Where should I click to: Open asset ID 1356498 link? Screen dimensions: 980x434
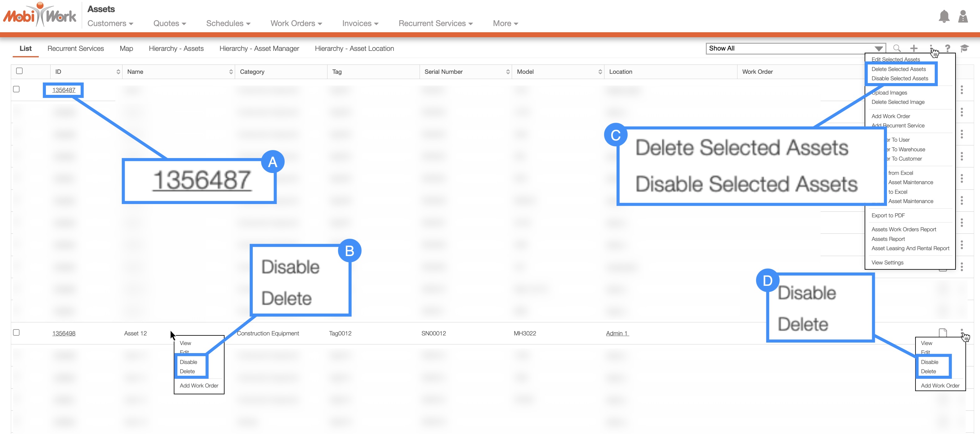point(64,333)
